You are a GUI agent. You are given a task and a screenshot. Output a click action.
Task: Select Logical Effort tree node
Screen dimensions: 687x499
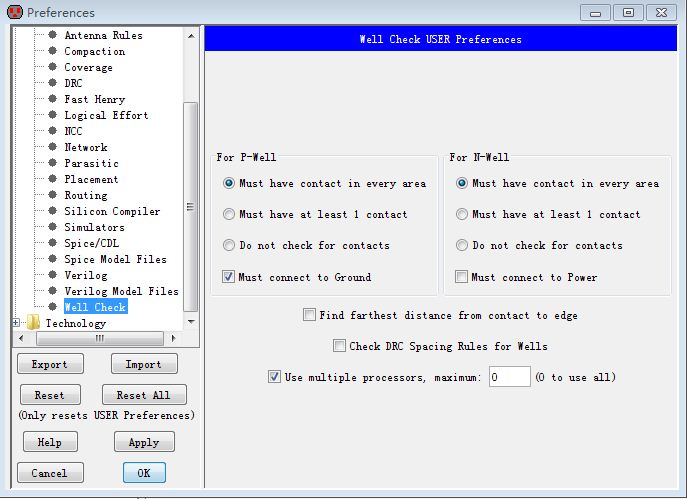coord(106,115)
